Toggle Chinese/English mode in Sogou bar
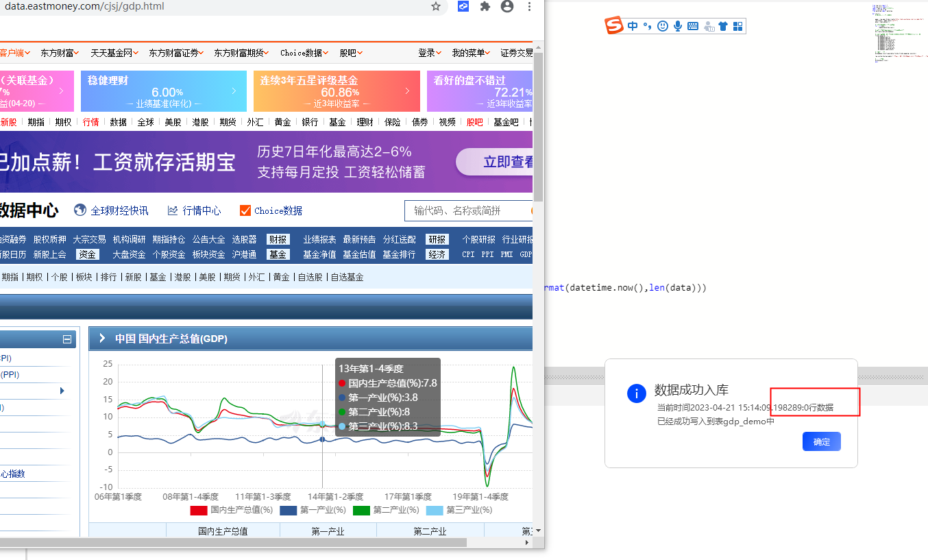The width and height of the screenshot is (928, 560). point(633,26)
